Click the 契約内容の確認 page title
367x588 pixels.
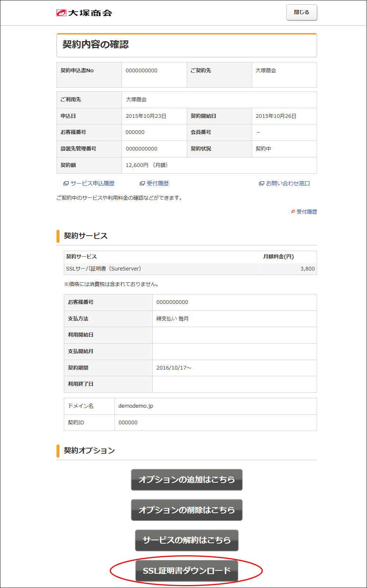95,44
